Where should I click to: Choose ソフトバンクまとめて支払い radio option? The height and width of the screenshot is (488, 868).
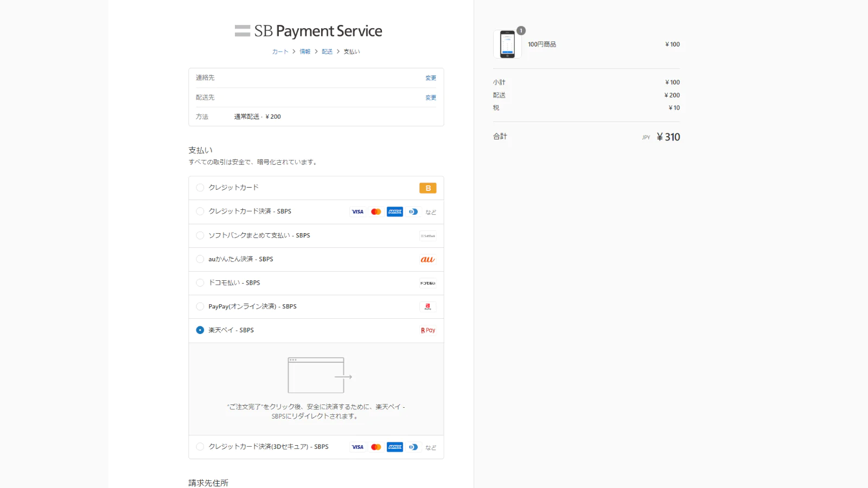[x=200, y=235]
